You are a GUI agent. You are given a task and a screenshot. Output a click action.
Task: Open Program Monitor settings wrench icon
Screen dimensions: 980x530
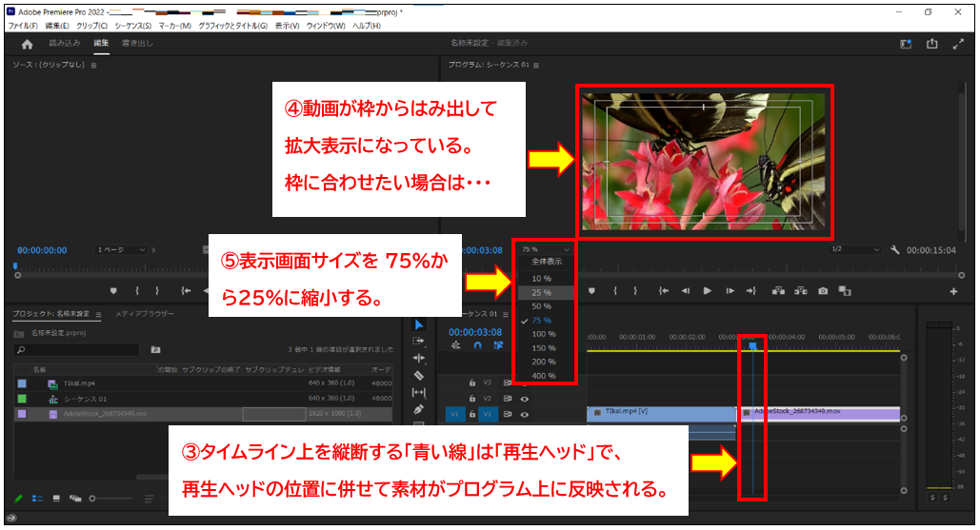click(895, 249)
